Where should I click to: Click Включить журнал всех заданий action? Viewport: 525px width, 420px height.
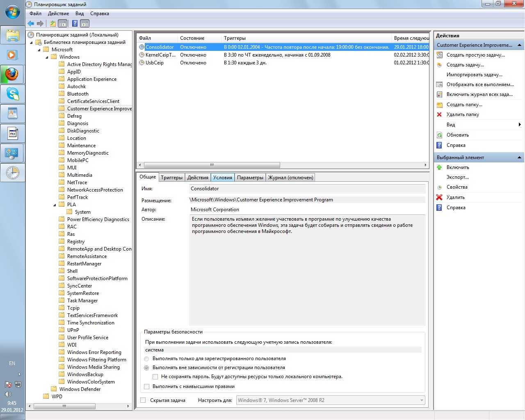(x=479, y=94)
